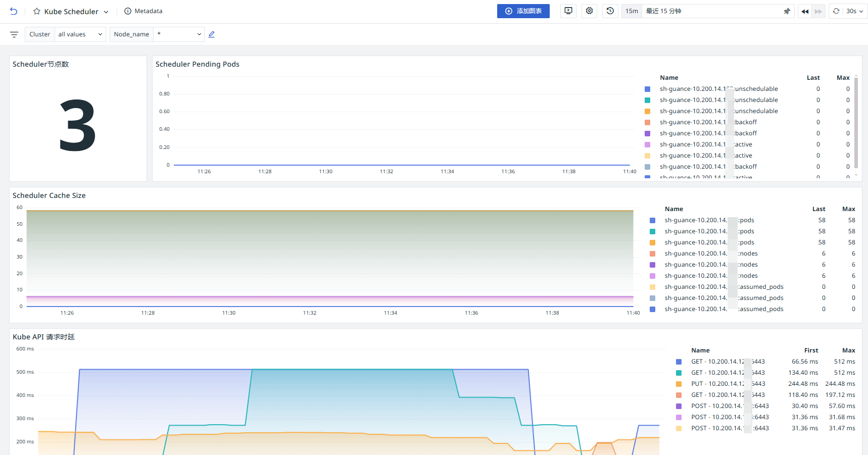This screenshot has height=455, width=868.
Task: Step time range backward with rewind icon
Action: coord(805,11)
